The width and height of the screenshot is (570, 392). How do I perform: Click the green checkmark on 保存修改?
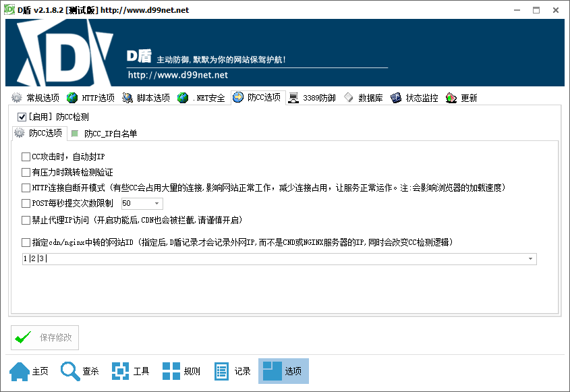pyautogui.click(x=23, y=337)
